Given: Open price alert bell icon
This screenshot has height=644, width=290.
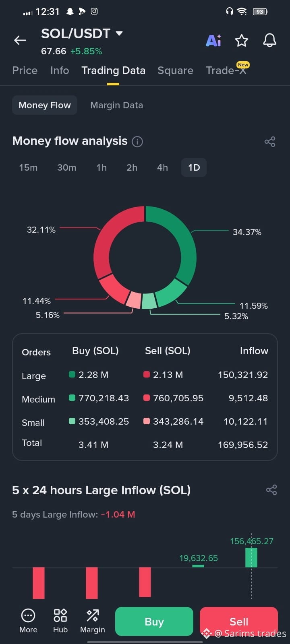Looking at the screenshot, I should pos(270,40).
